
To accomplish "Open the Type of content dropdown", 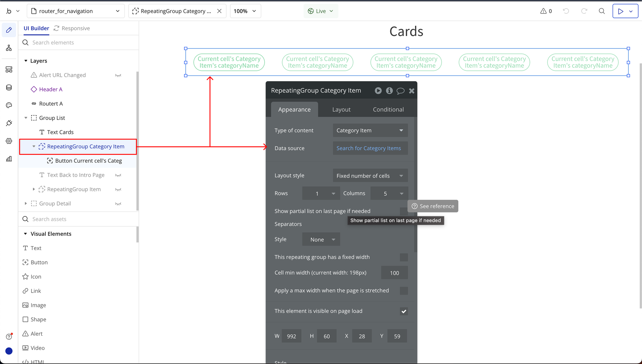I will (370, 130).
